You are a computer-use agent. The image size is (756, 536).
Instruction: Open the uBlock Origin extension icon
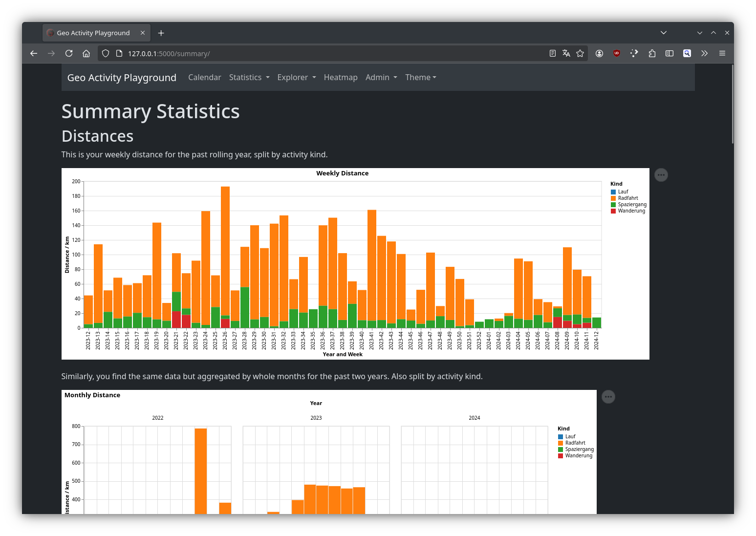pyautogui.click(x=617, y=53)
